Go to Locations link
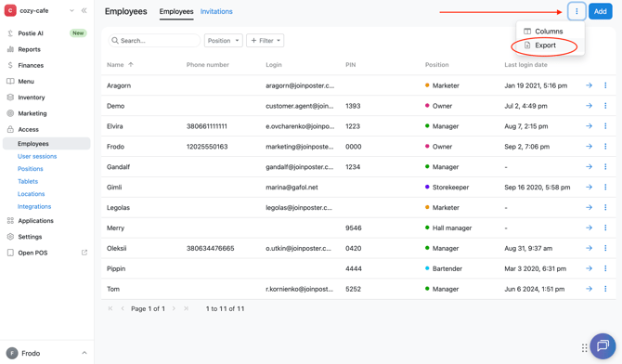The image size is (622, 364). pyautogui.click(x=31, y=194)
